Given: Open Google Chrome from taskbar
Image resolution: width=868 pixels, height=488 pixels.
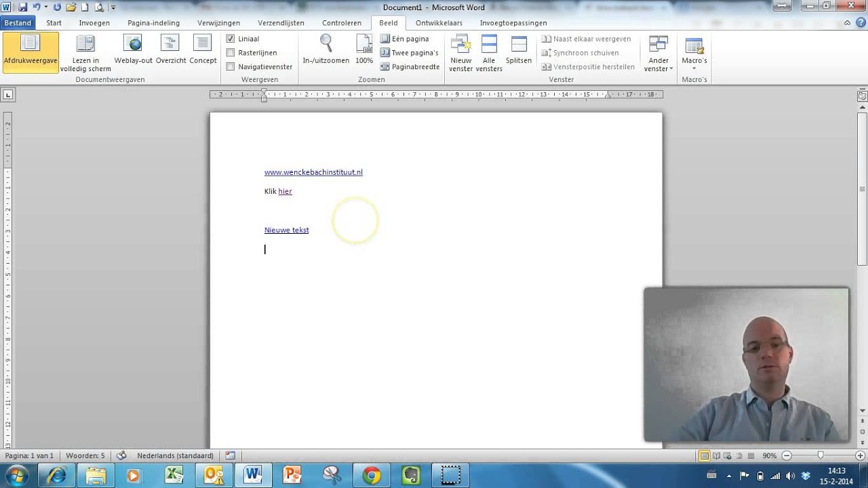Looking at the screenshot, I should 372,475.
